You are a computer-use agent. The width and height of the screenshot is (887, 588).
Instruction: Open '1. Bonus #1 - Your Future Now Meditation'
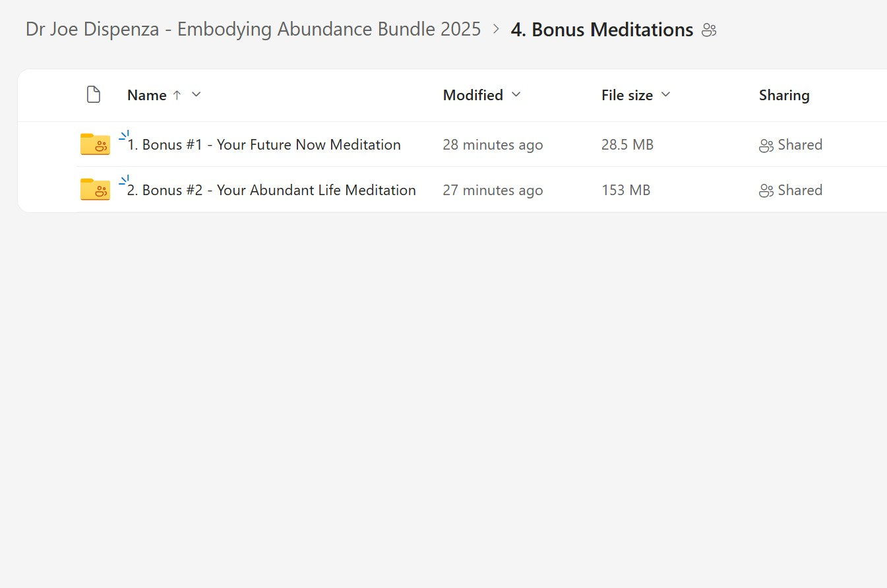(264, 145)
